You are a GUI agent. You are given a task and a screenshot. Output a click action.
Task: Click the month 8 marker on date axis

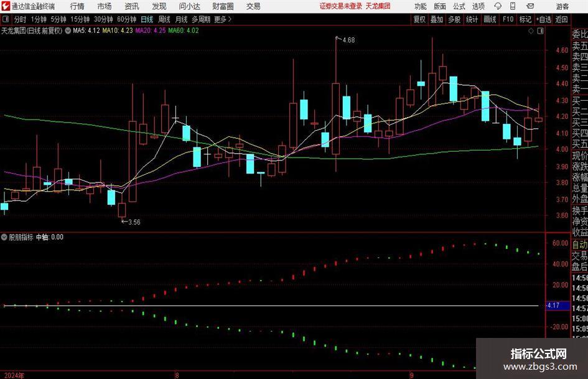pyautogui.click(x=177, y=375)
